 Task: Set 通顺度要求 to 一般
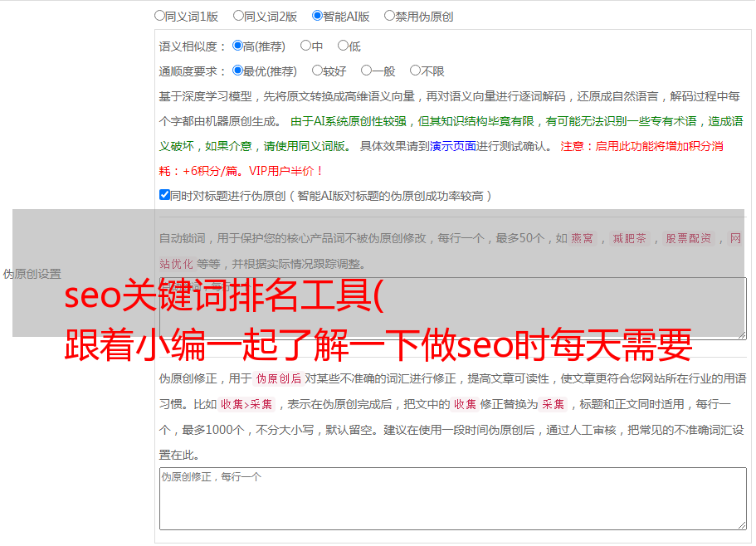(x=366, y=71)
